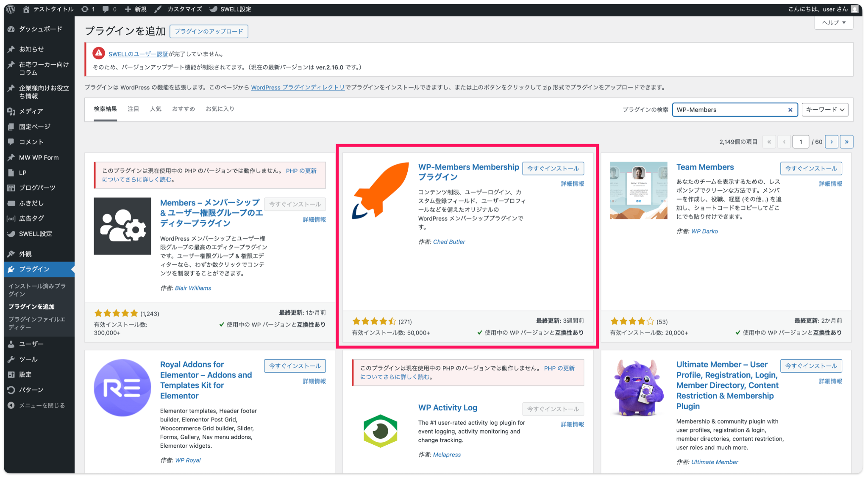868x479 pixels.
Task: Open the キーワード search type dropdown
Action: [x=825, y=110]
